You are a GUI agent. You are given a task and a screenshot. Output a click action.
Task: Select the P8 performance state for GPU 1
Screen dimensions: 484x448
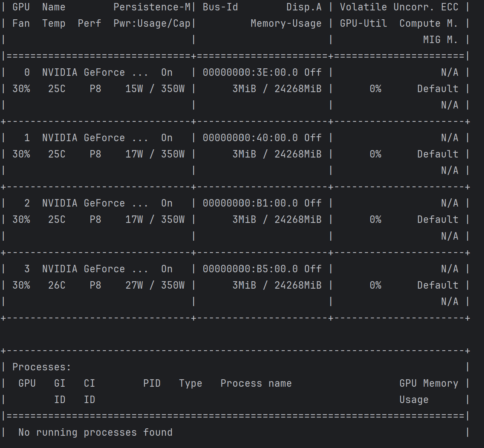click(95, 154)
